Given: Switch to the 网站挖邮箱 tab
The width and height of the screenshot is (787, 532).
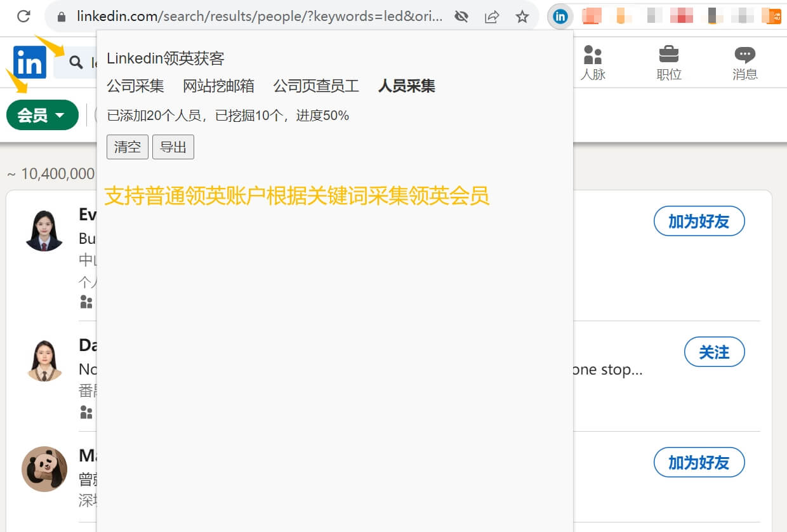Looking at the screenshot, I should pyautogui.click(x=218, y=86).
